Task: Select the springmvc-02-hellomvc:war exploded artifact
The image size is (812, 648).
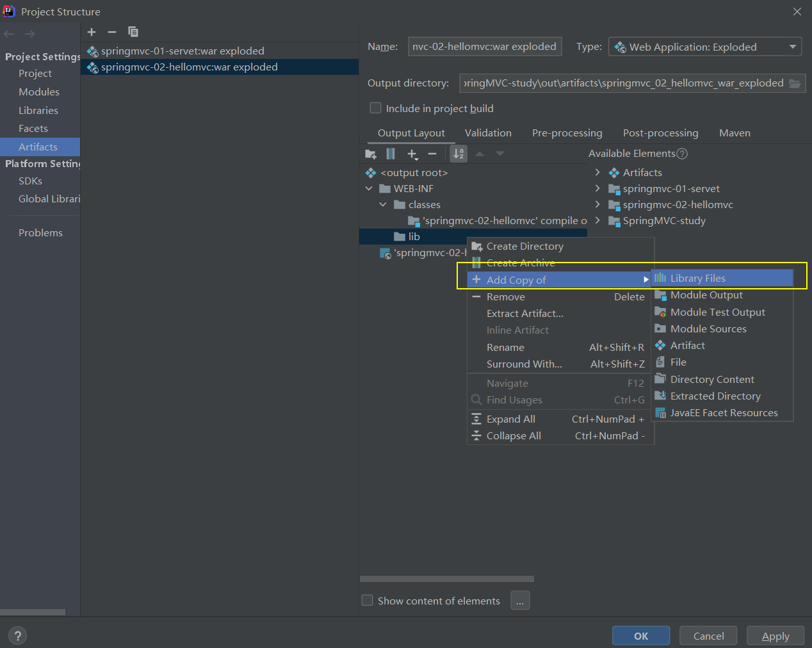Action: pos(220,67)
